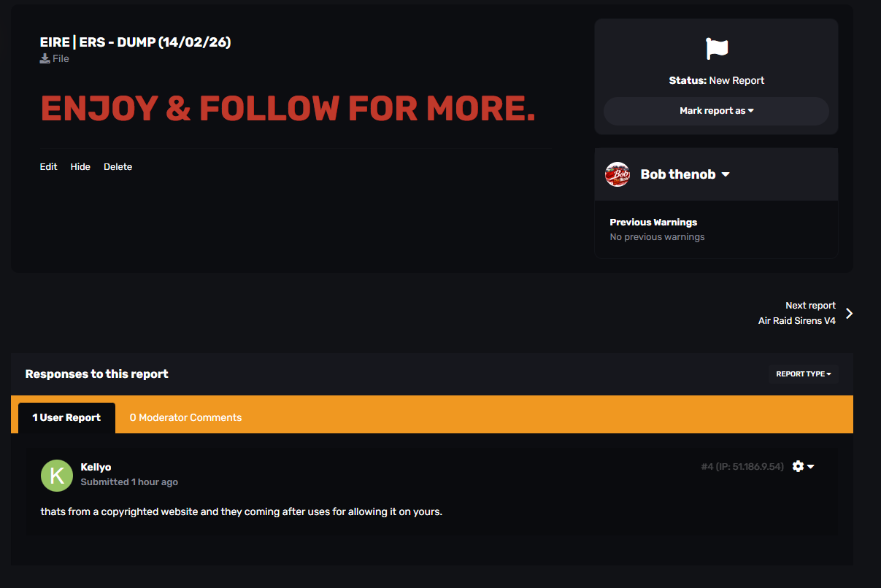Click the Bob thenob username

677,174
